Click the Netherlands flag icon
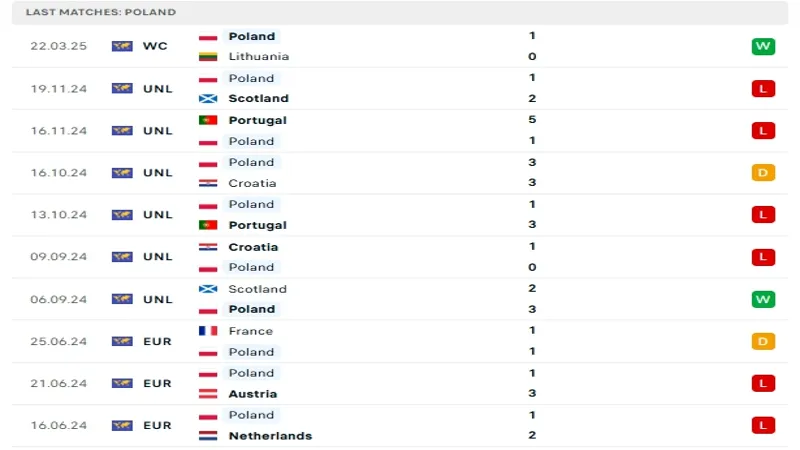 coord(208,436)
